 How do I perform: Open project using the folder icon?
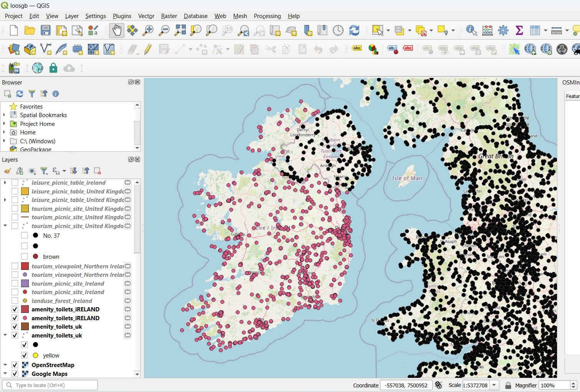pyautogui.click(x=30, y=30)
